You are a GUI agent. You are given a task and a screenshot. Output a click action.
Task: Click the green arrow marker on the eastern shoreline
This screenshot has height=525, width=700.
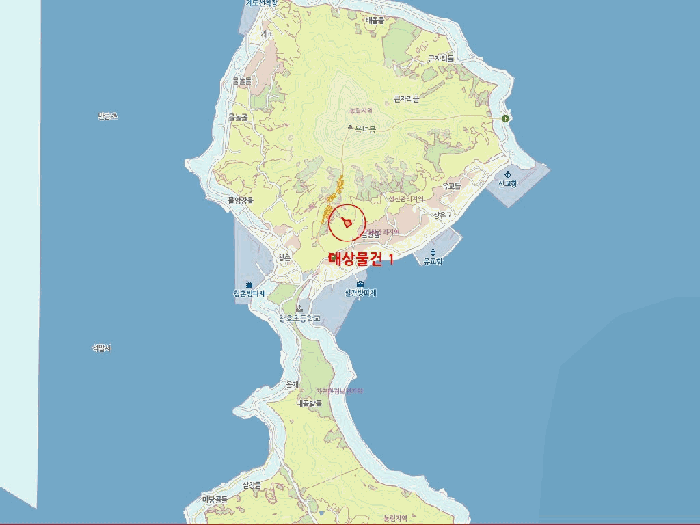point(506,119)
